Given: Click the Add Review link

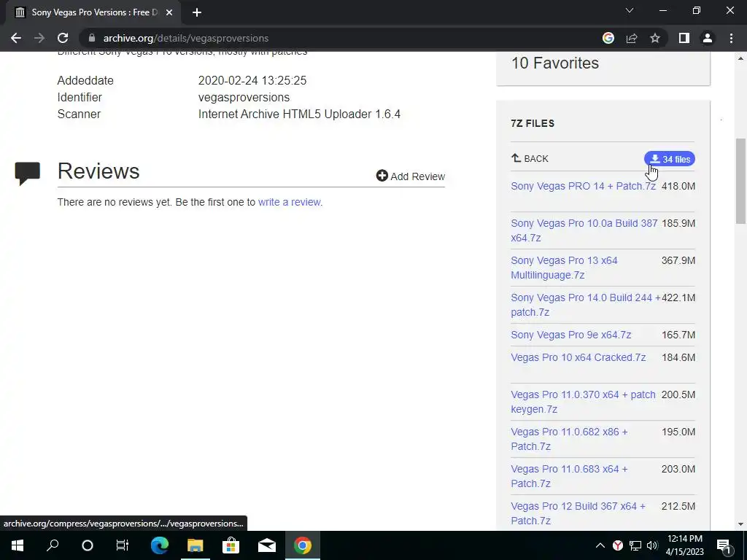Looking at the screenshot, I should pyautogui.click(x=410, y=176).
